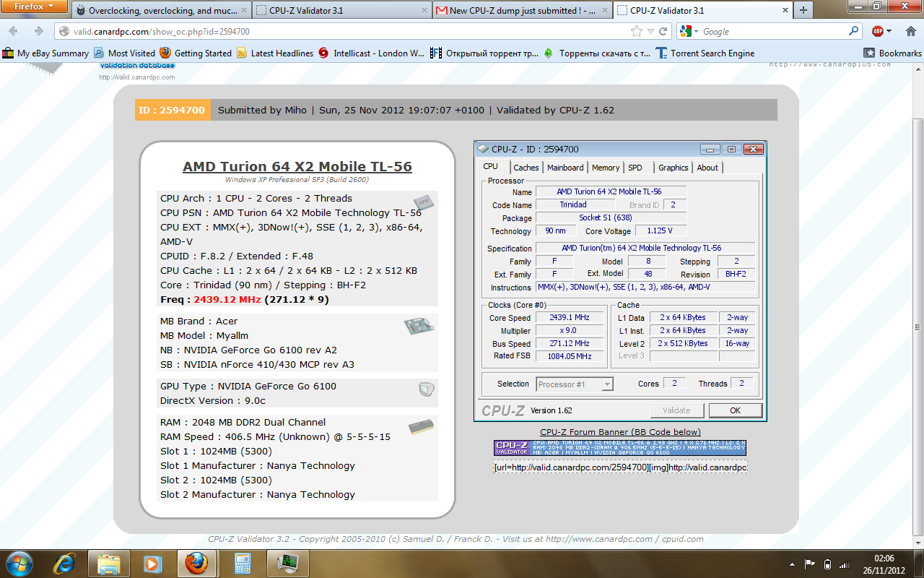Open the Torrent Search Engine bookmark

[705, 53]
